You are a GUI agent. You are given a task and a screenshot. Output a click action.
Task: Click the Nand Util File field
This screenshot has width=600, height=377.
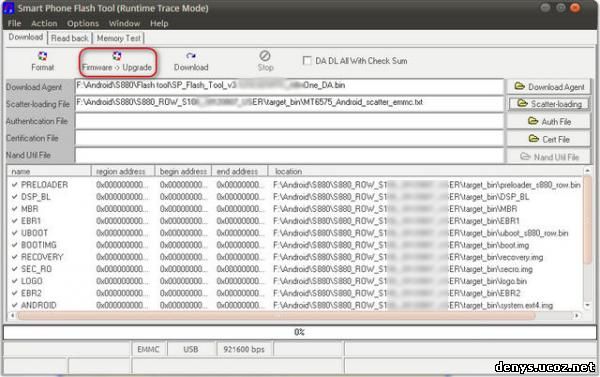289,155
